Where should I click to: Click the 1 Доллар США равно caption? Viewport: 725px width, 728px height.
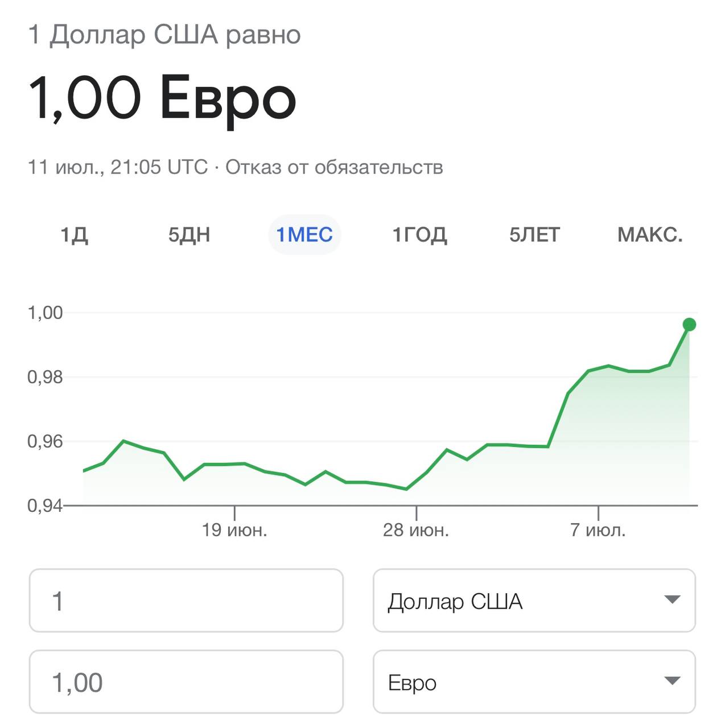(164, 35)
